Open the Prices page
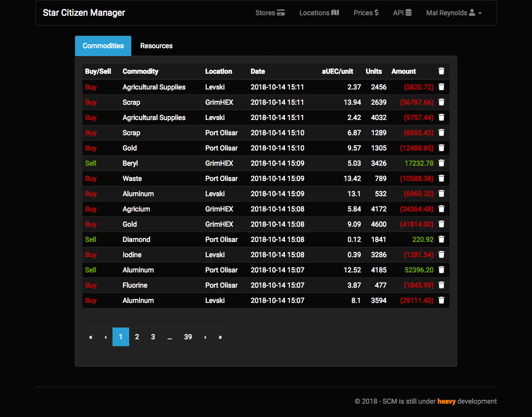 tap(366, 13)
